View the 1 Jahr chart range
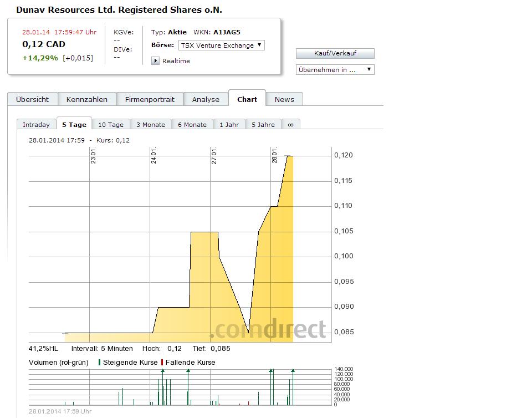 (x=229, y=125)
